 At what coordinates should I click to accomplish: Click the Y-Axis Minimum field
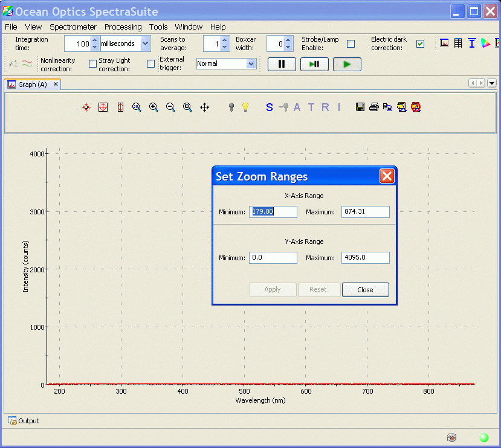(273, 258)
